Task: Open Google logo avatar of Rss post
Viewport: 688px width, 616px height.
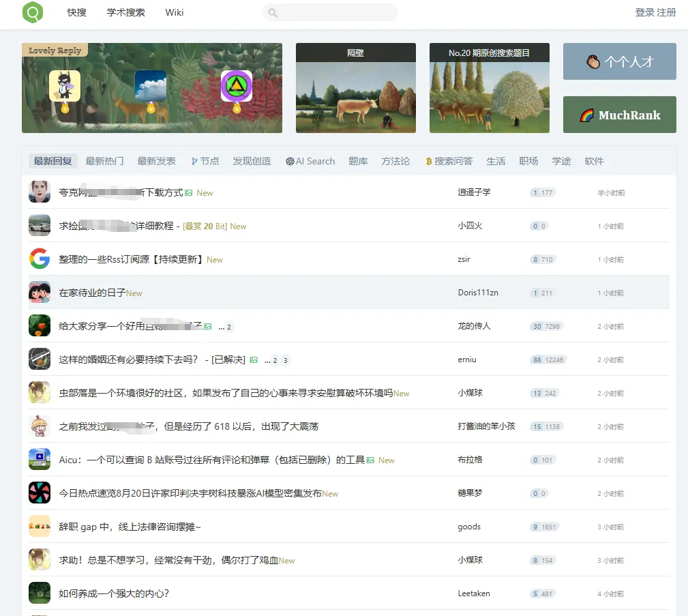Action: pyautogui.click(x=40, y=259)
